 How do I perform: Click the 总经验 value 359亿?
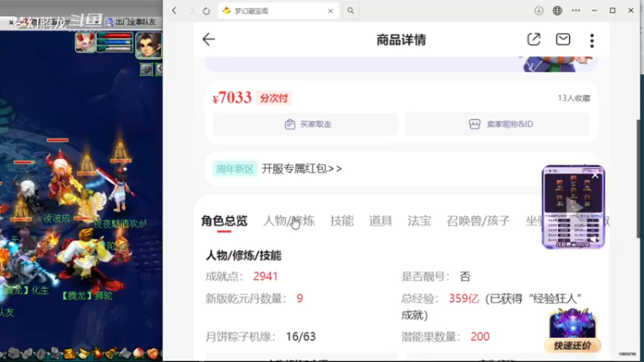[464, 298]
